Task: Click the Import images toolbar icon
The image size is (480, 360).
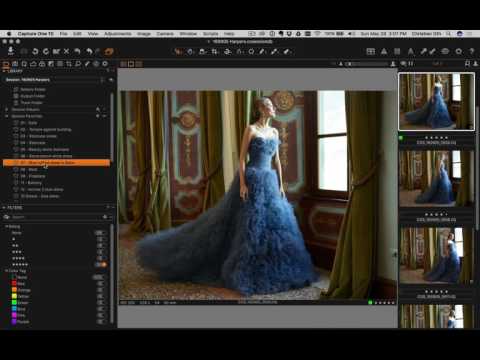Action: click(11, 51)
